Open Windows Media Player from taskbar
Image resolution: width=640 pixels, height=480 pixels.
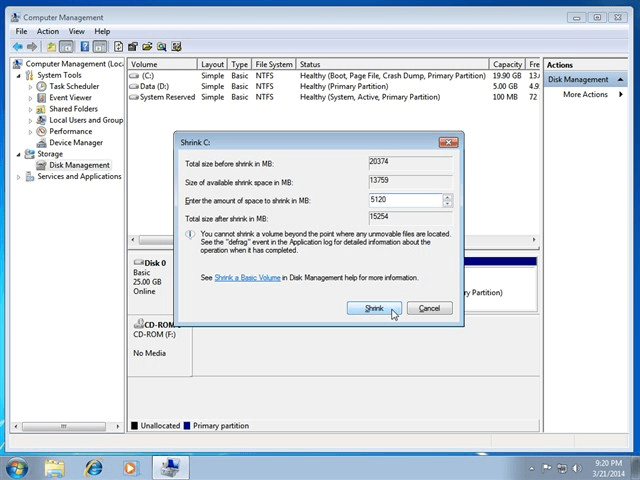[x=131, y=468]
